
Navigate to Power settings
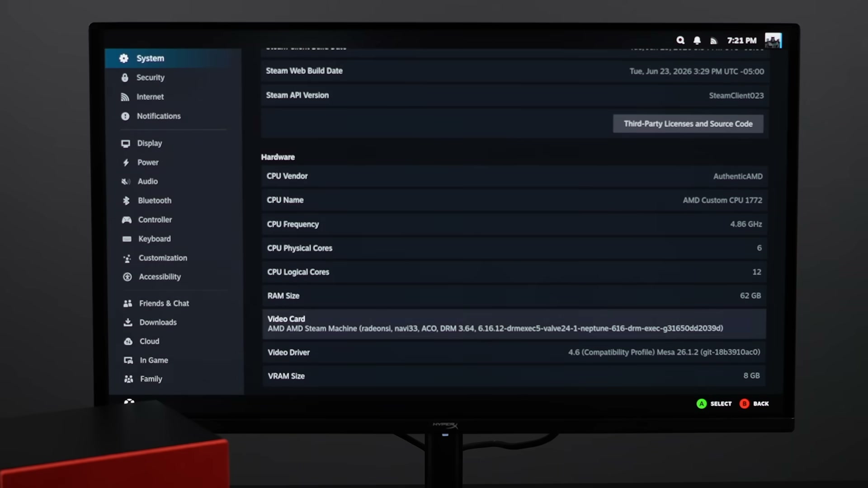pyautogui.click(x=174, y=163)
